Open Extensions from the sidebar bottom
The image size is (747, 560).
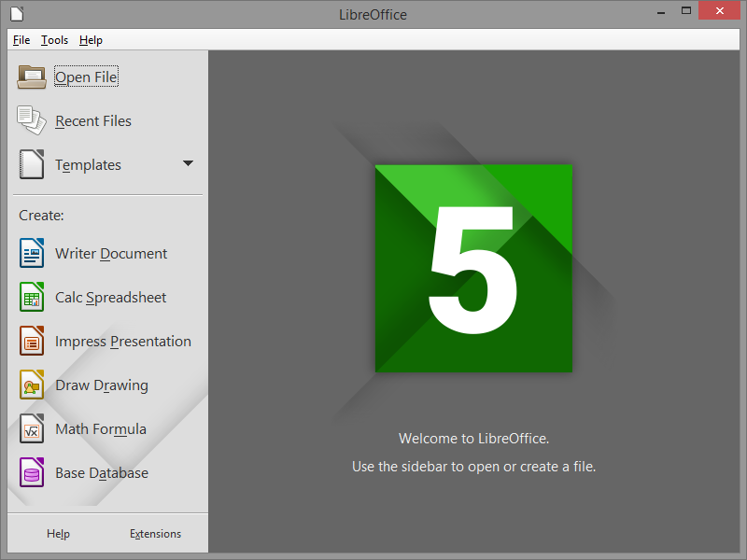(x=155, y=534)
